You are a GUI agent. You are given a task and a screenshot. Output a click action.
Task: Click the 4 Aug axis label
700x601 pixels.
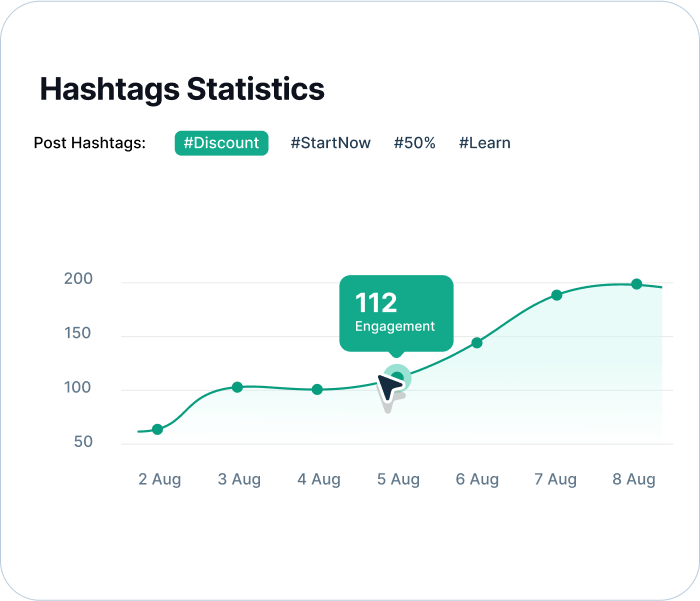click(319, 480)
